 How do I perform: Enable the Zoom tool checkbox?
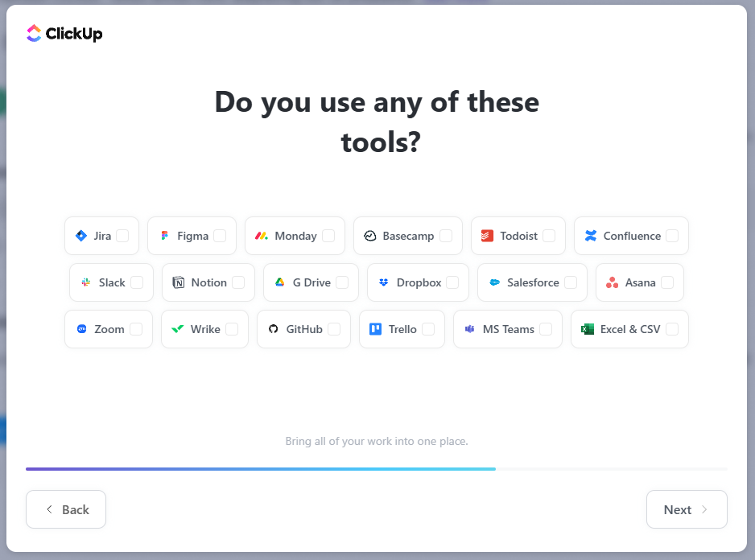point(136,329)
